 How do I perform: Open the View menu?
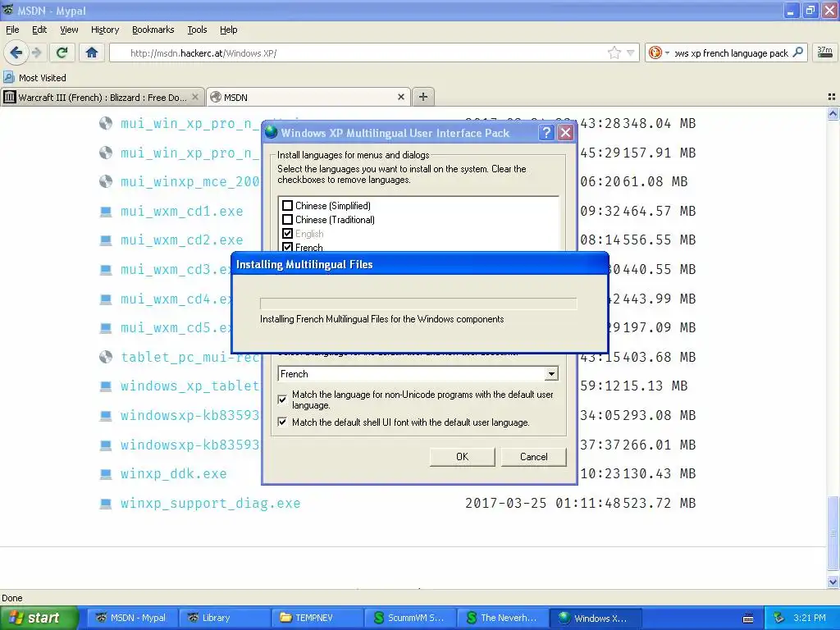pyautogui.click(x=69, y=30)
